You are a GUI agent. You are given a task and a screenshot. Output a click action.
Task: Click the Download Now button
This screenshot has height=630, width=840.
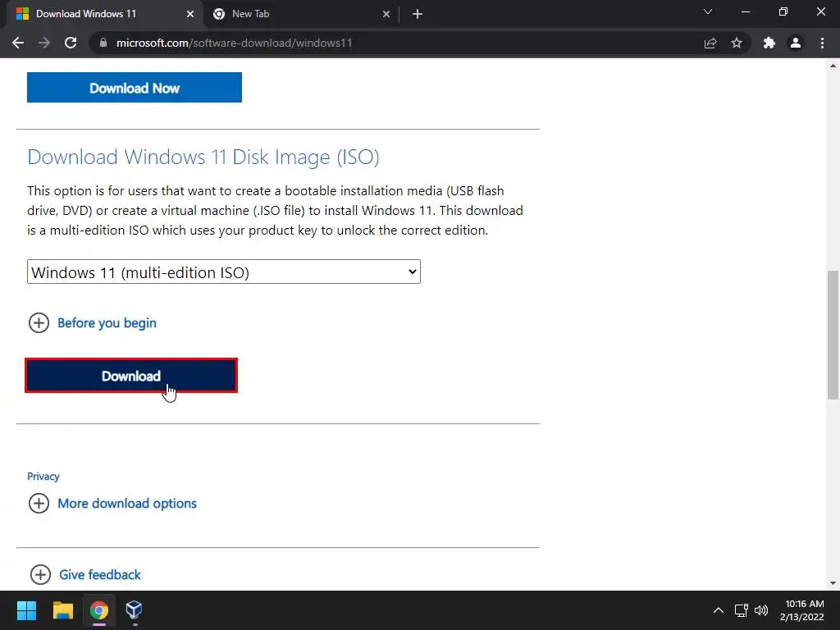click(x=135, y=87)
